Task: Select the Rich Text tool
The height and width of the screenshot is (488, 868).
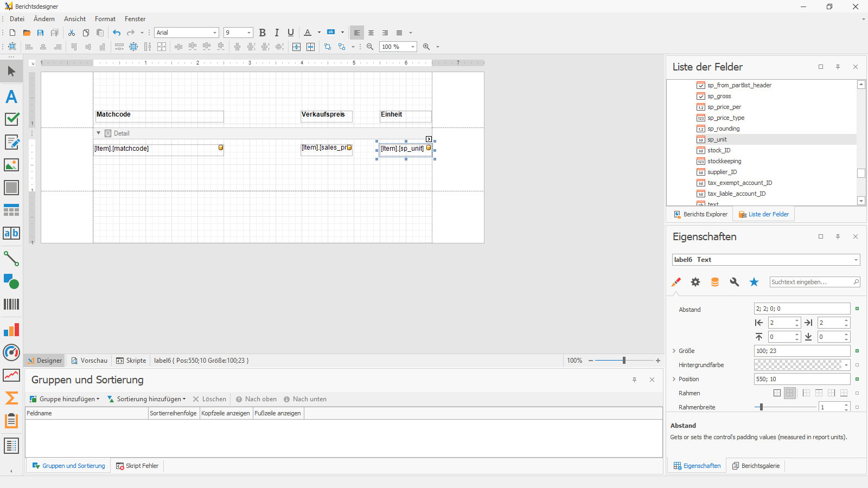Action: 11,142
